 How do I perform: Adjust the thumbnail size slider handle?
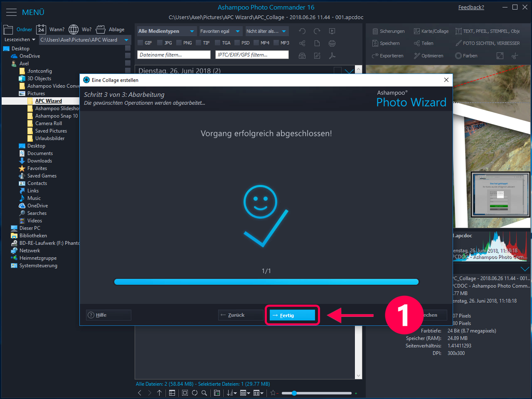(294, 393)
